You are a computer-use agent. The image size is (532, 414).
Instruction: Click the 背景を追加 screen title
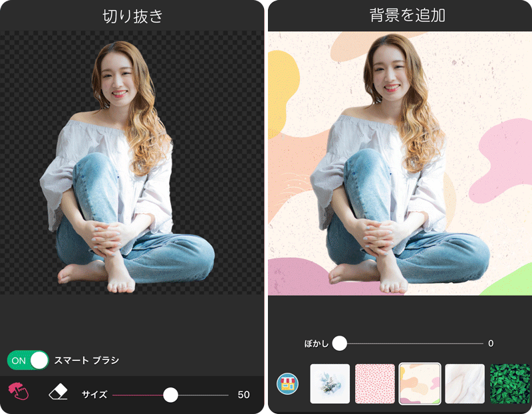click(407, 15)
